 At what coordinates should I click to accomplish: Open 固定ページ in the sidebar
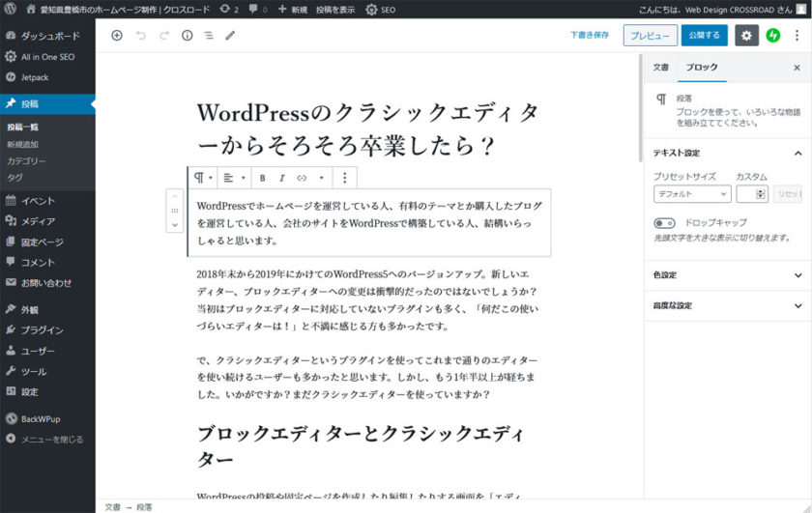pos(47,242)
